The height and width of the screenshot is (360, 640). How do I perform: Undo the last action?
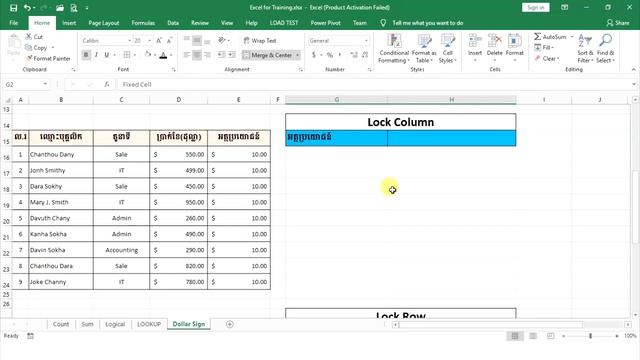(27, 8)
